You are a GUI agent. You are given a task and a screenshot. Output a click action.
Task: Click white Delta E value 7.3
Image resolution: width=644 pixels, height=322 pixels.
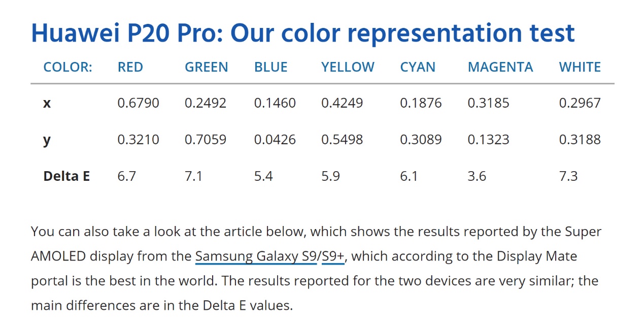(568, 176)
